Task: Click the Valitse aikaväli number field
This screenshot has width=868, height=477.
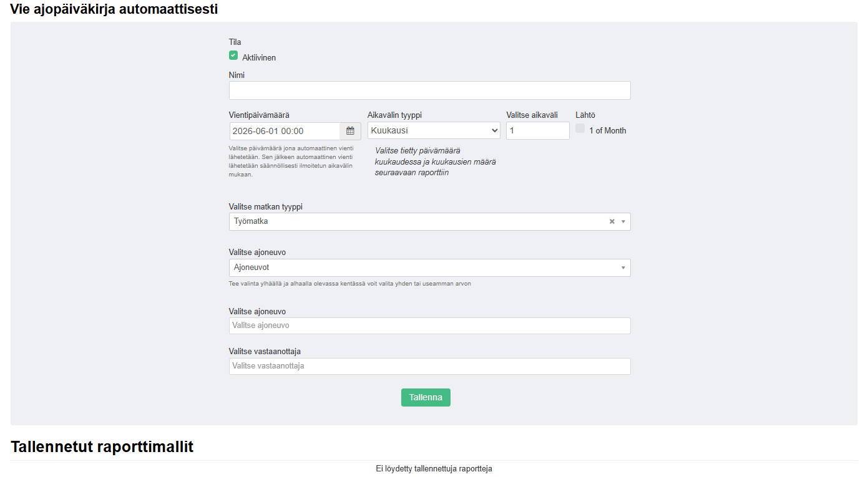Action: tap(537, 130)
